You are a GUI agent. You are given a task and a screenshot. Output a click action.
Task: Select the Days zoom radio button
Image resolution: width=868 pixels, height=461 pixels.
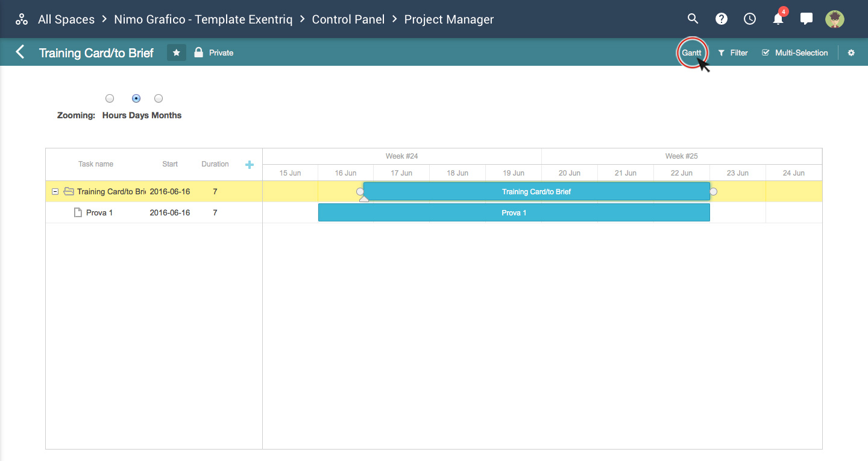136,98
